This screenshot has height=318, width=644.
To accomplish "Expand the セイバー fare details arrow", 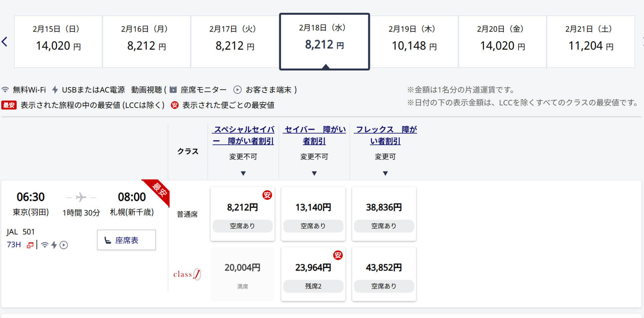I will [314, 173].
